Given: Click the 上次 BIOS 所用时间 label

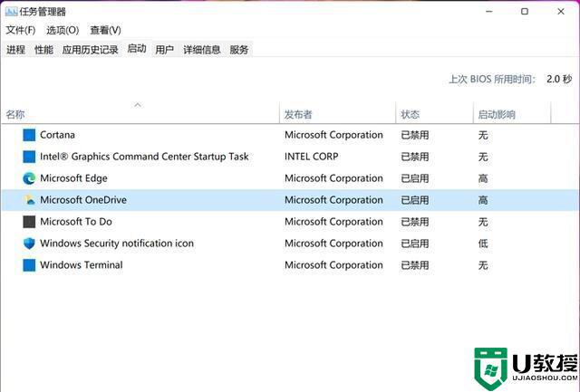Looking at the screenshot, I should tap(492, 79).
